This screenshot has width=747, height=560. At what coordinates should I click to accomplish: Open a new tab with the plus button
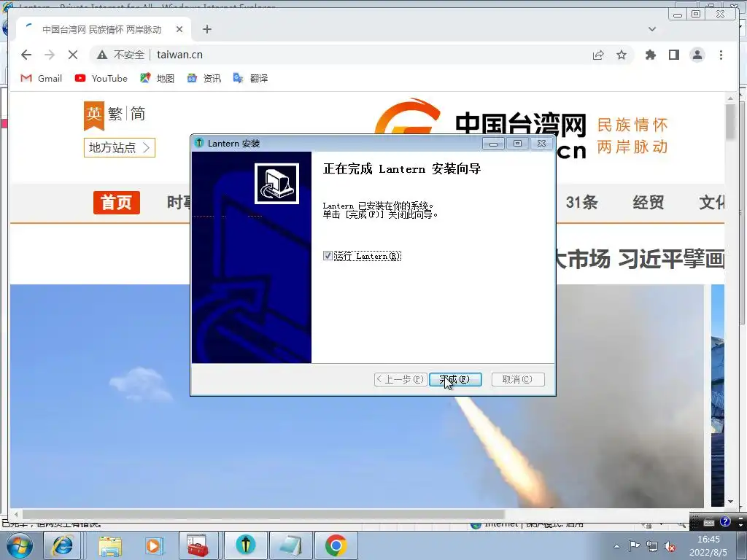[206, 29]
